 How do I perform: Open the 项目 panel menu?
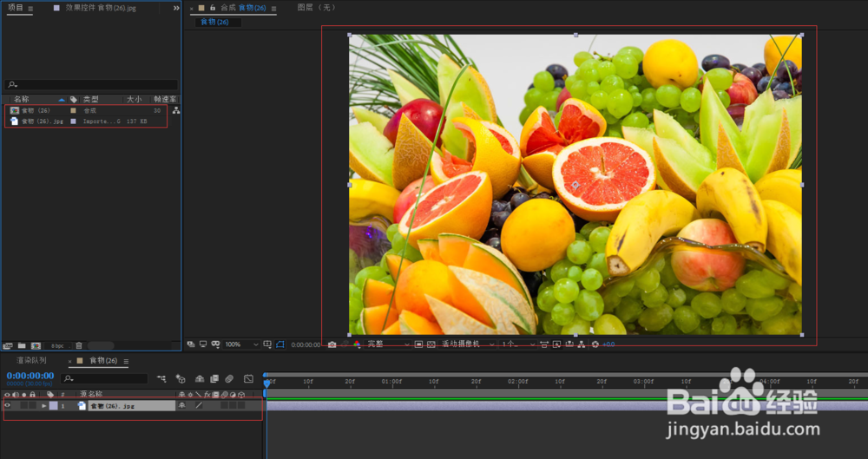(30, 9)
